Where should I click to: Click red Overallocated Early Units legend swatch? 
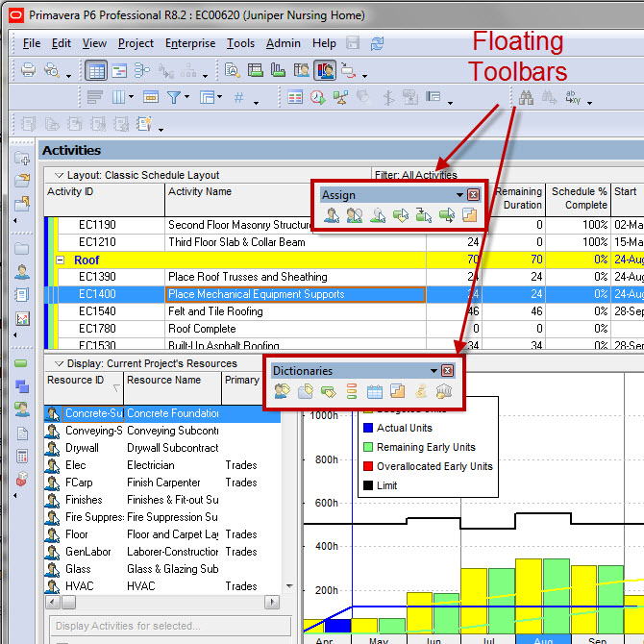click(x=368, y=466)
